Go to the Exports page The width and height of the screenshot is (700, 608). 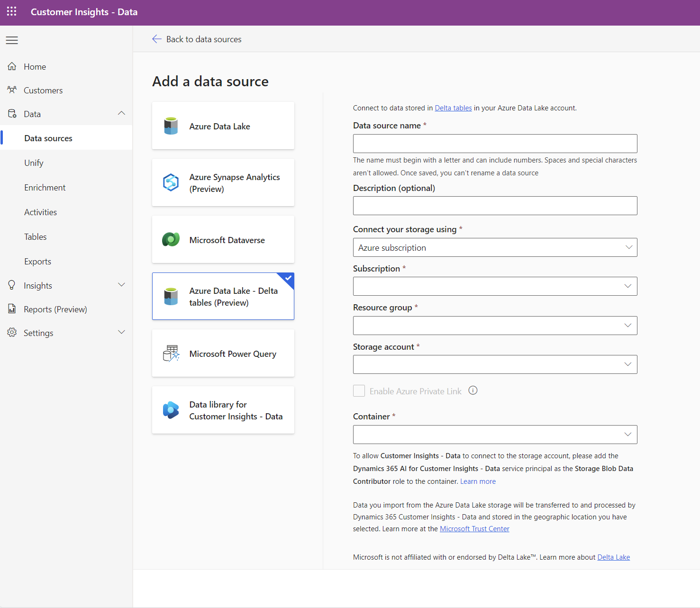[38, 262]
